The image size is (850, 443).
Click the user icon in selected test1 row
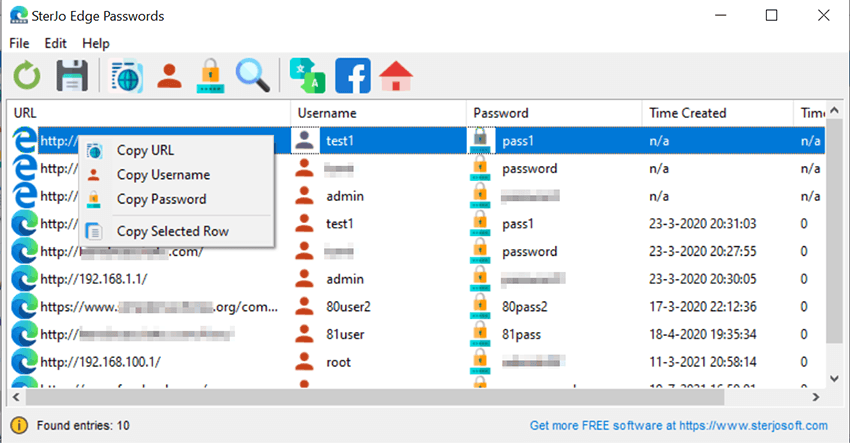pyautogui.click(x=305, y=140)
